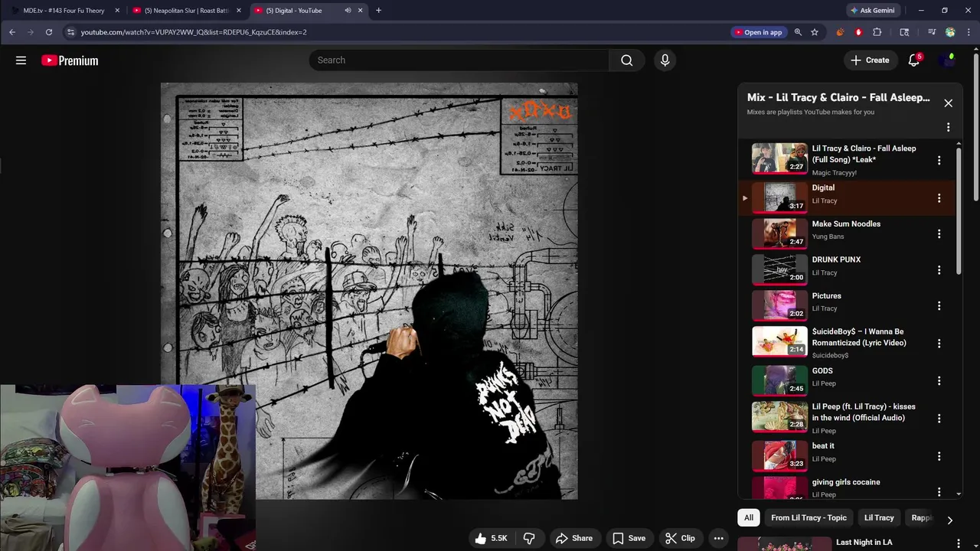
Task: Click the Share button
Action: 574,538
